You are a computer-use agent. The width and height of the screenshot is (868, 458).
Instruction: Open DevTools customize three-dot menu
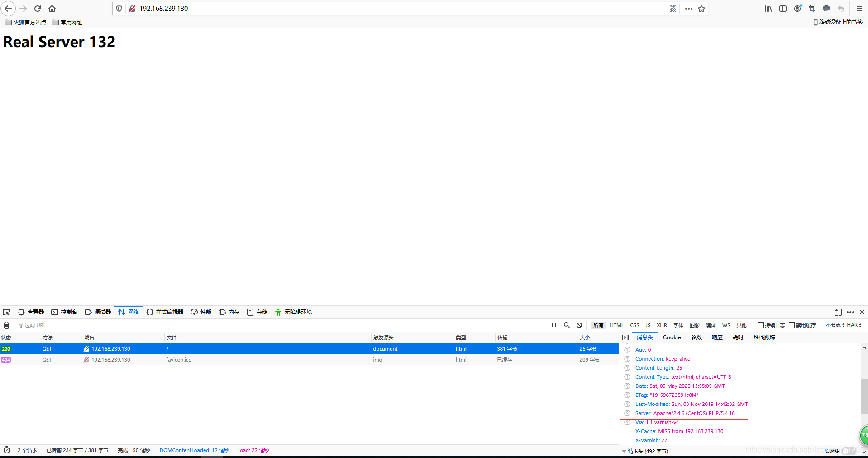click(850, 312)
